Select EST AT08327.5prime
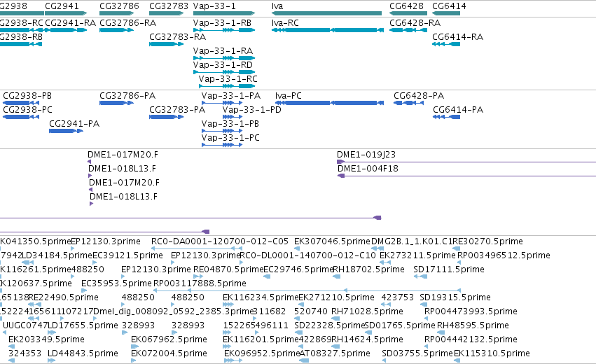Image resolution: width=596 pixels, height=364 pixels. [x=335, y=353]
